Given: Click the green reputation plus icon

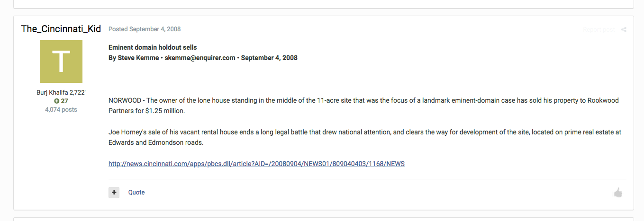Looking at the screenshot, I should (56, 101).
